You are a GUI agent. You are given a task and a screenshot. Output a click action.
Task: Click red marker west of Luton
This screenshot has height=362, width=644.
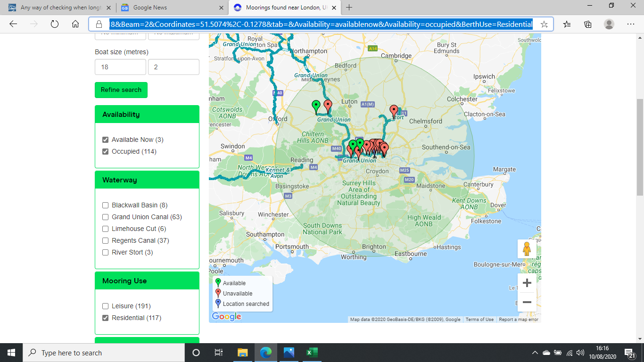click(328, 106)
